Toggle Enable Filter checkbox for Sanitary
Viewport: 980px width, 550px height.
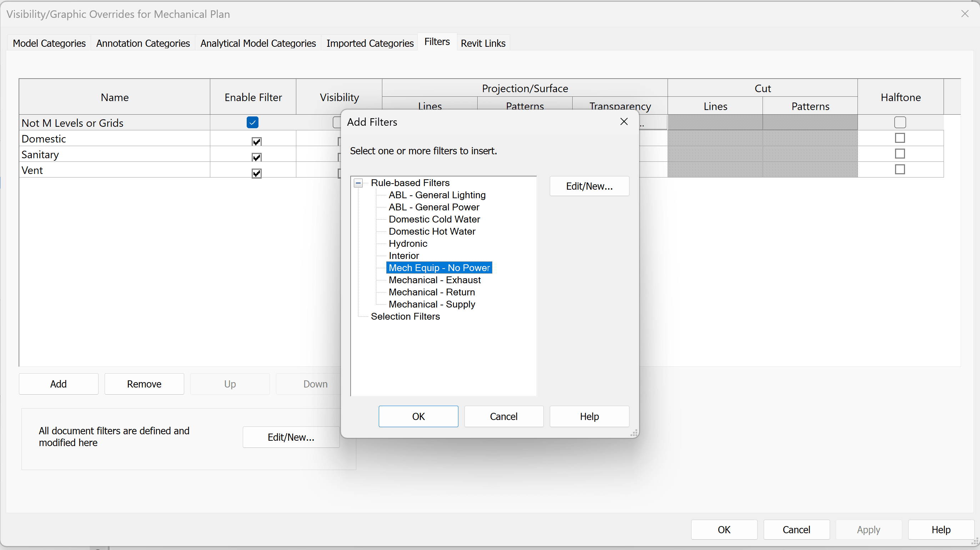click(256, 157)
